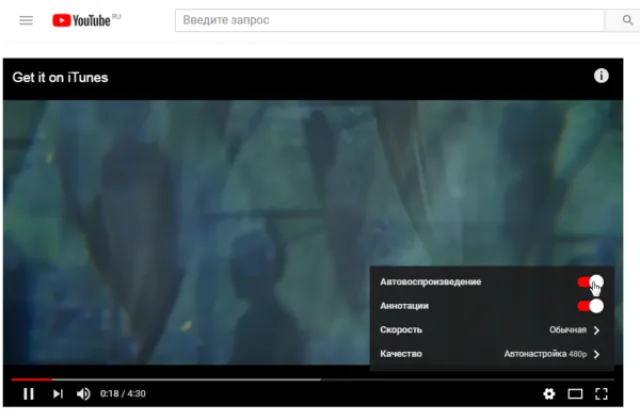Seek on the video progress bar

pyautogui.click(x=313, y=380)
